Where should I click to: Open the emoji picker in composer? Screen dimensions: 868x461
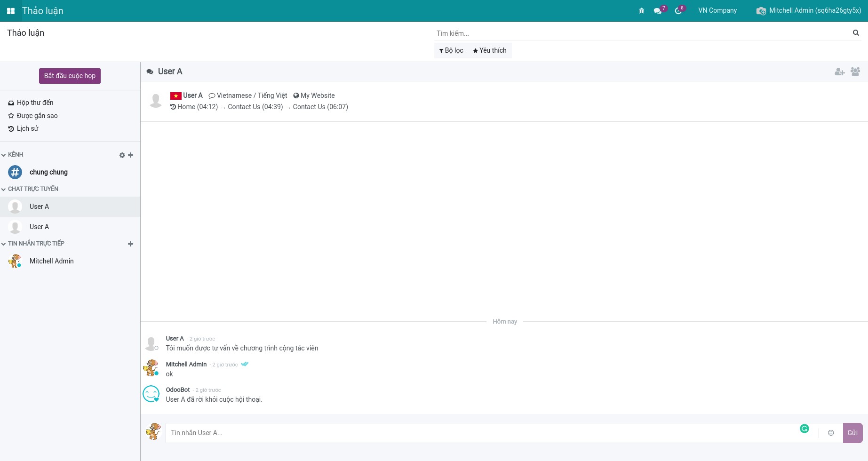pos(831,433)
